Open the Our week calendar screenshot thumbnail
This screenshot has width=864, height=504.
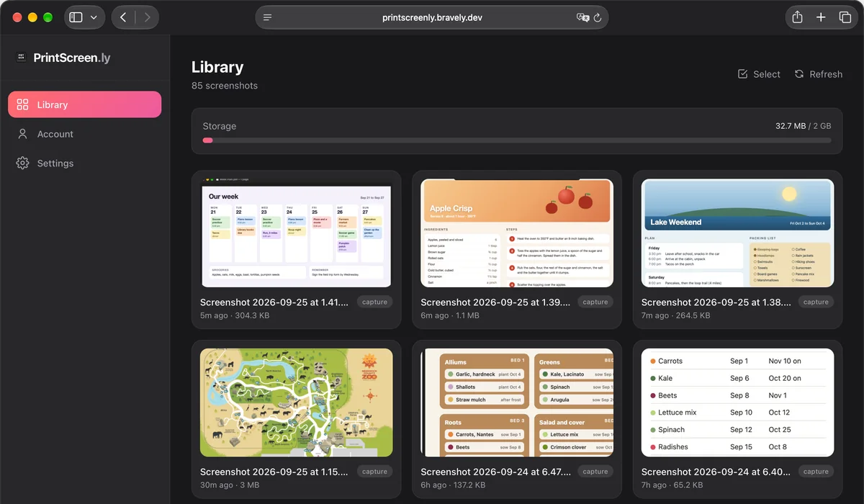(296, 233)
